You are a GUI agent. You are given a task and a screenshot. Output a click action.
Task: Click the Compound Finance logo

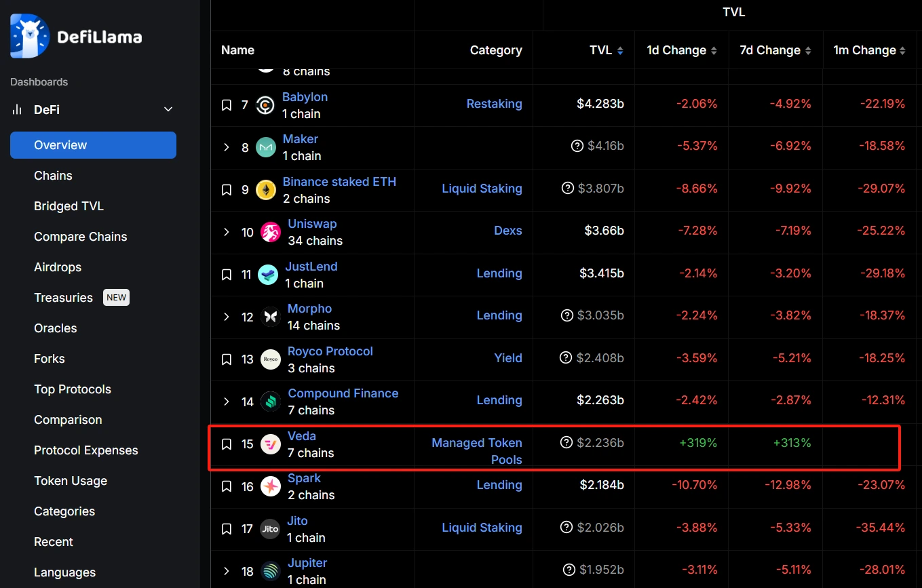coord(271,401)
